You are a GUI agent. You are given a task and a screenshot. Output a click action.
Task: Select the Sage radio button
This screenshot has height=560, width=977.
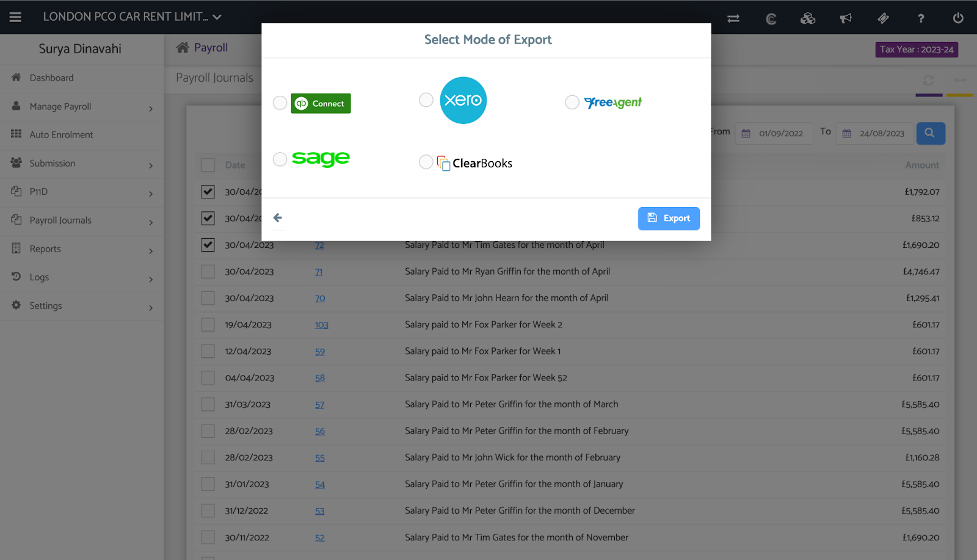280,159
